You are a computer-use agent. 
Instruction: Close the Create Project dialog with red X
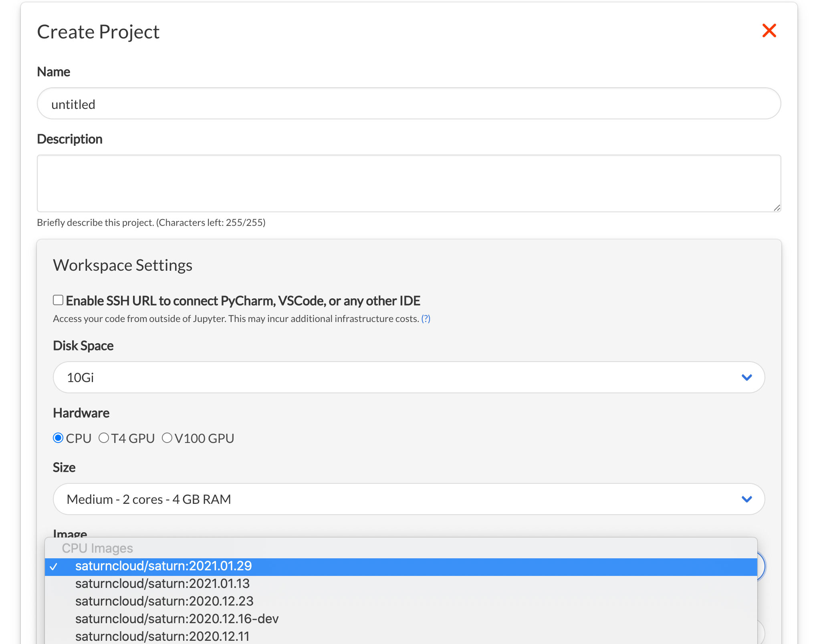click(x=769, y=31)
